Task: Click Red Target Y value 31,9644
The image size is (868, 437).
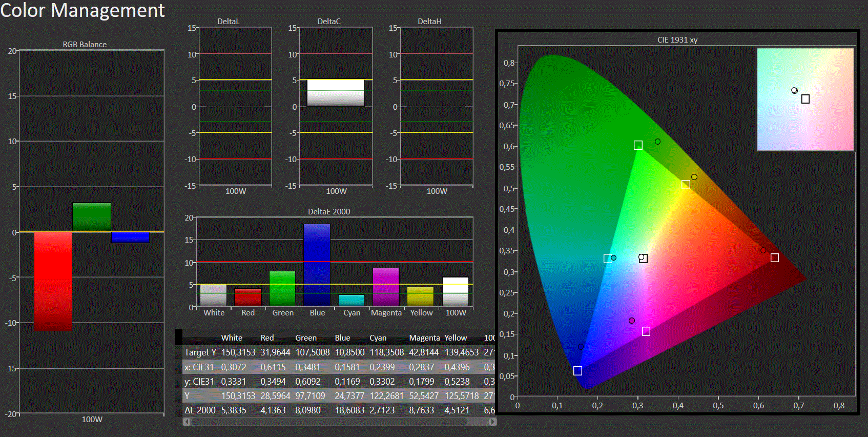Action: click(x=275, y=352)
